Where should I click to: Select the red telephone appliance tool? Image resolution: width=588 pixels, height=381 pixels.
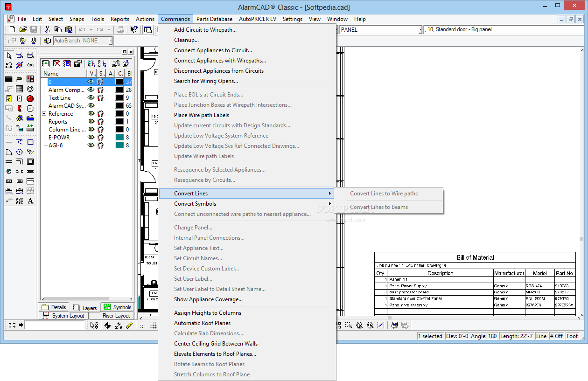pos(19,108)
